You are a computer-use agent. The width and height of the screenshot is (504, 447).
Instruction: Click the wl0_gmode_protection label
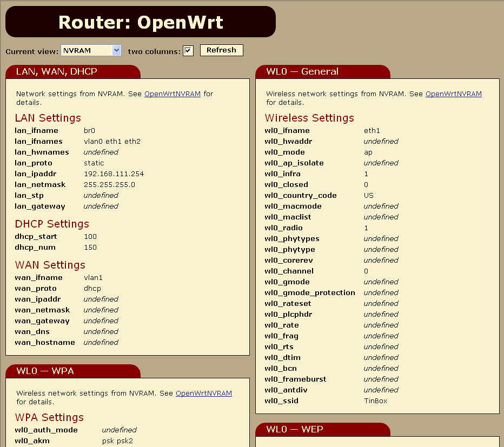pyautogui.click(x=310, y=293)
